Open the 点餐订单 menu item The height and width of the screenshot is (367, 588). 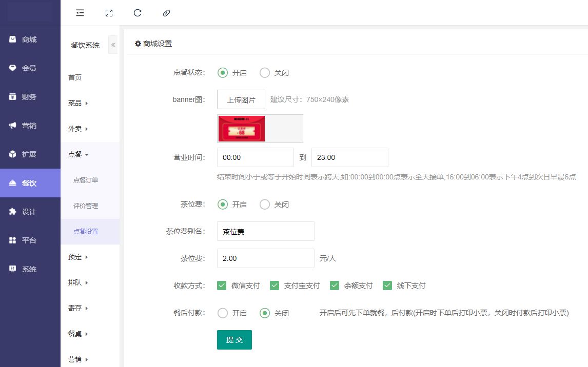pyautogui.click(x=86, y=180)
